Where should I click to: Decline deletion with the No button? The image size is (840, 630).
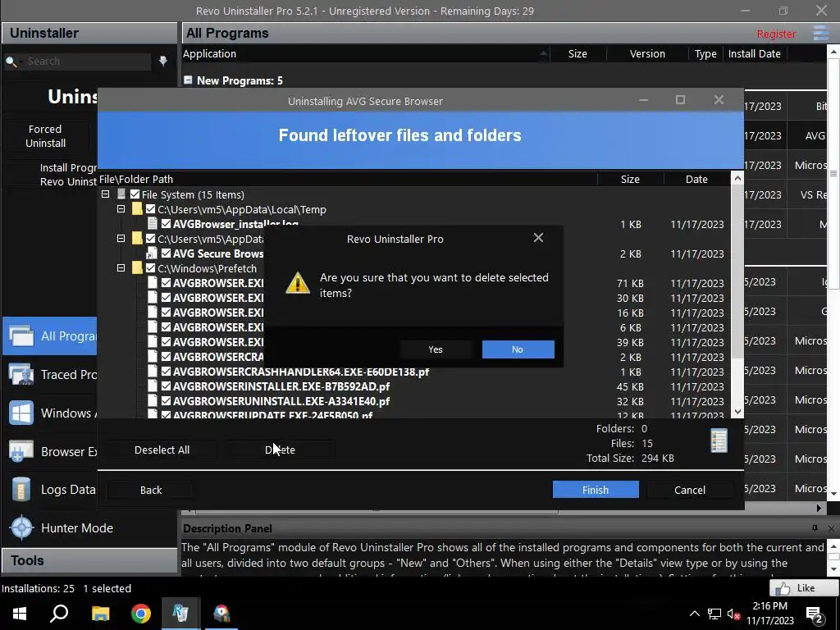[x=518, y=349]
